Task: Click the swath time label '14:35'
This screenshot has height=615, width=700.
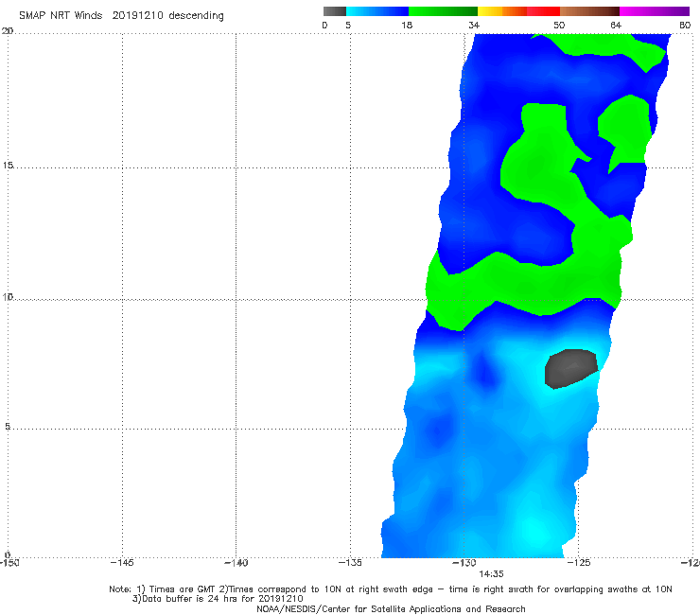Action: [491, 574]
